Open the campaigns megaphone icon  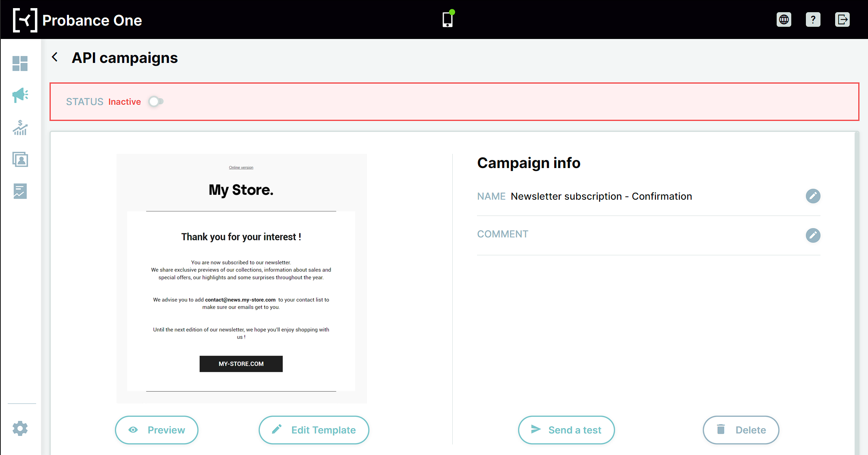coord(20,95)
